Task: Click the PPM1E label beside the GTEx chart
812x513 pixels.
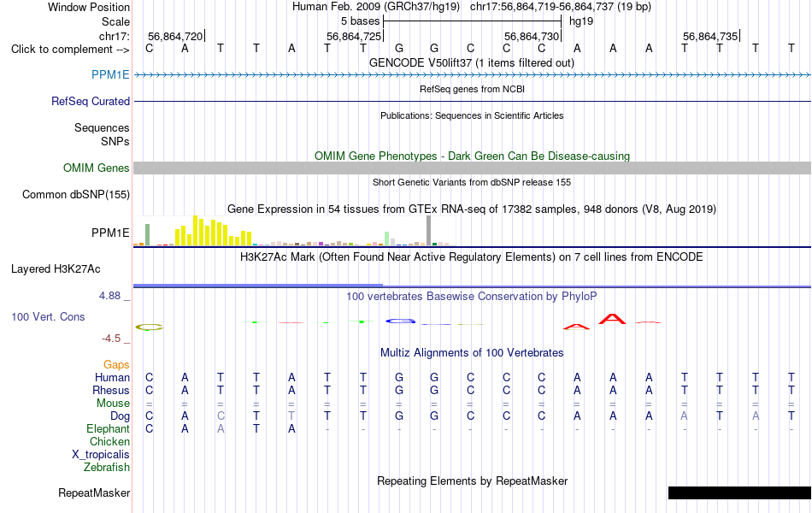Action: [x=110, y=233]
